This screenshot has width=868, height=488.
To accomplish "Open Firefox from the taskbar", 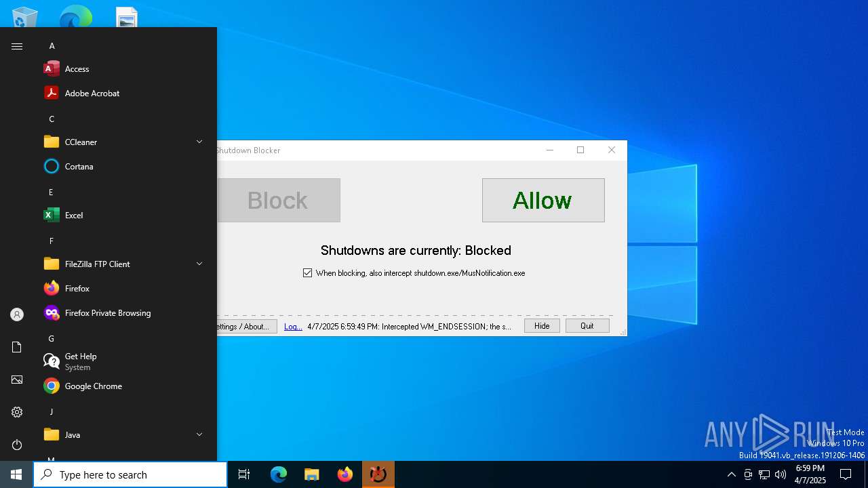I will point(345,474).
